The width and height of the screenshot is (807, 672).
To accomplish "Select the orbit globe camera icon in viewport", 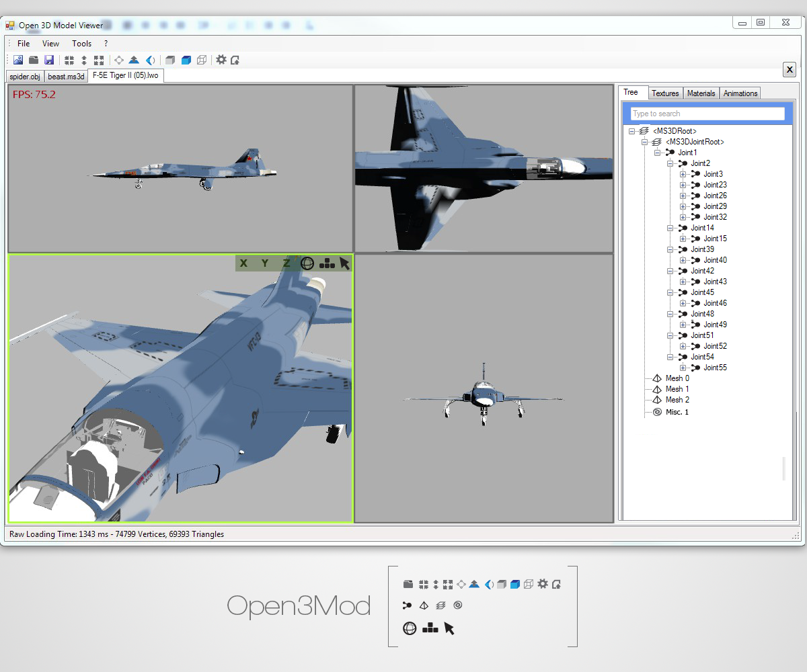I will [x=307, y=263].
